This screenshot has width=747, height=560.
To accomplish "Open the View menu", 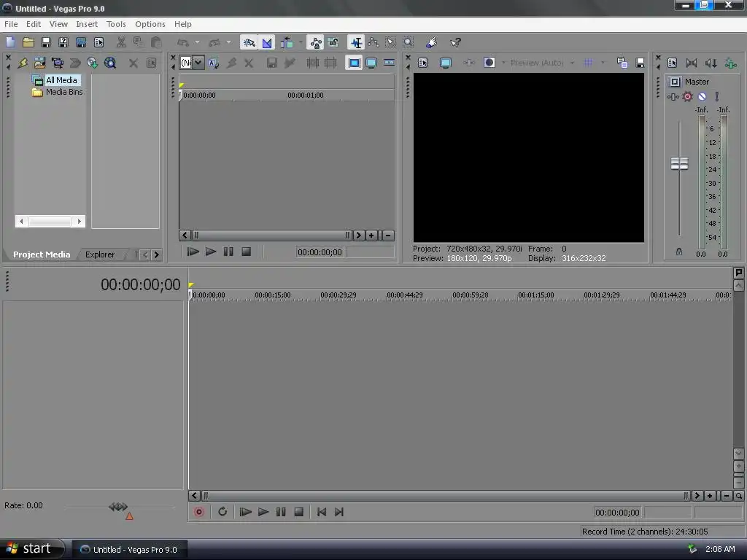I will click(x=58, y=24).
